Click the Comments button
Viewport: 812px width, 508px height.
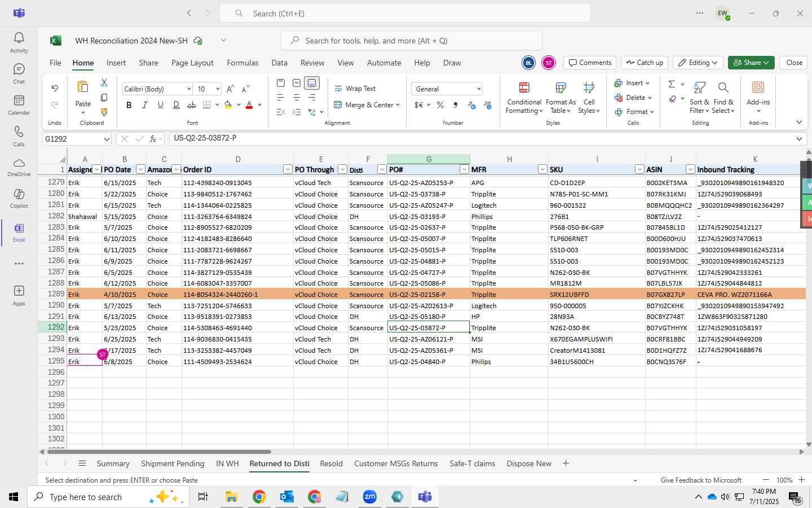(590, 63)
